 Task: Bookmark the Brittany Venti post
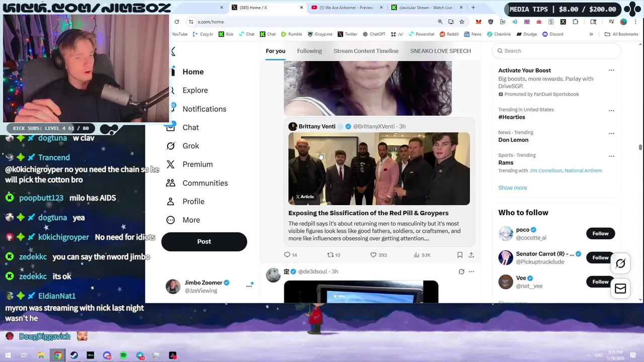click(460, 255)
